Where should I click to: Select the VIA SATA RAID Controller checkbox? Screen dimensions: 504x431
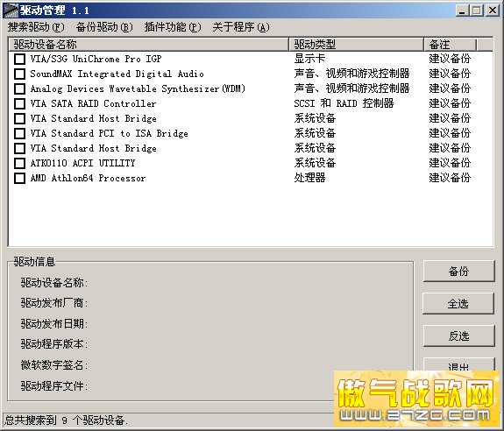click(x=19, y=103)
